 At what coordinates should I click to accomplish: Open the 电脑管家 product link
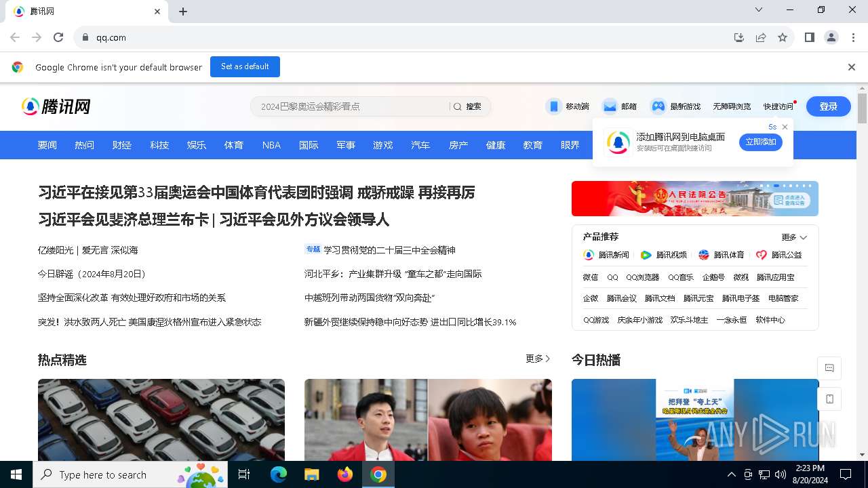pos(783,298)
